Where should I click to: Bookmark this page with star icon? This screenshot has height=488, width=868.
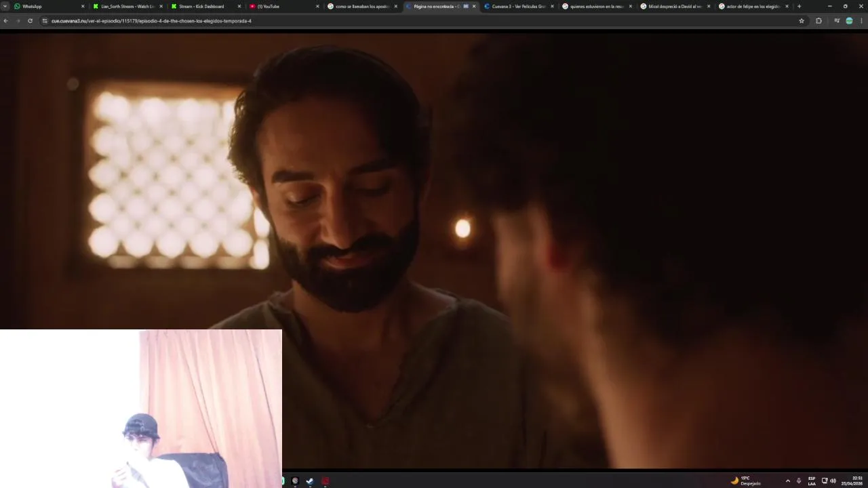click(802, 21)
